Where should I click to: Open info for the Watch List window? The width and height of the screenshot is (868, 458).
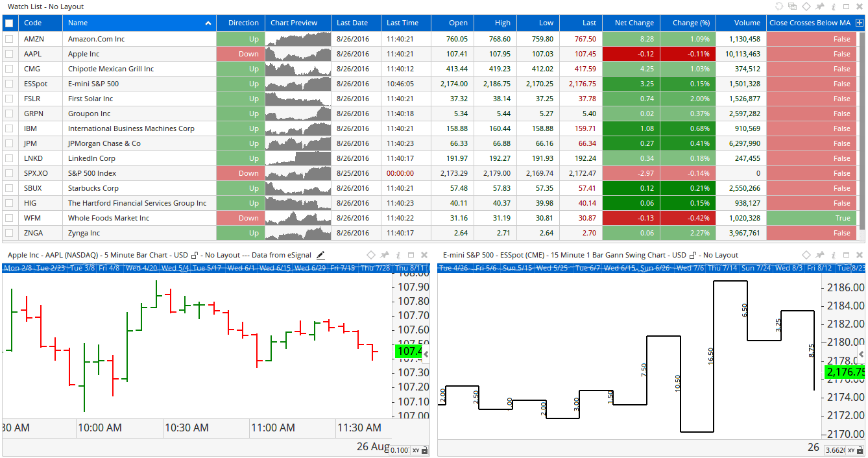[833, 6]
